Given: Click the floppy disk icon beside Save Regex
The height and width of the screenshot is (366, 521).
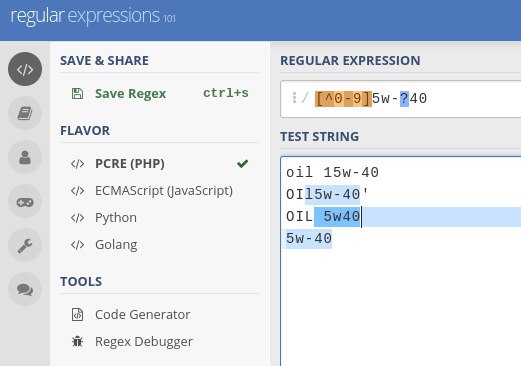Looking at the screenshot, I should (x=77, y=94).
